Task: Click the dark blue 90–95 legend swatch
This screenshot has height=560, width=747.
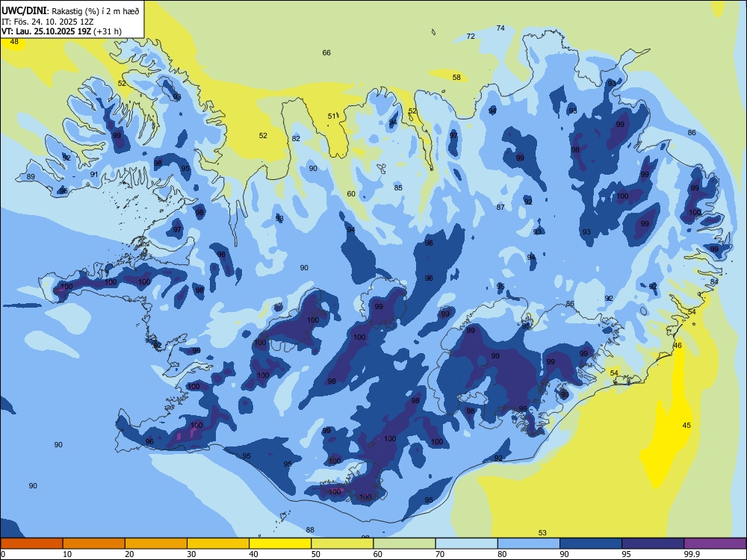Action: coord(591,544)
